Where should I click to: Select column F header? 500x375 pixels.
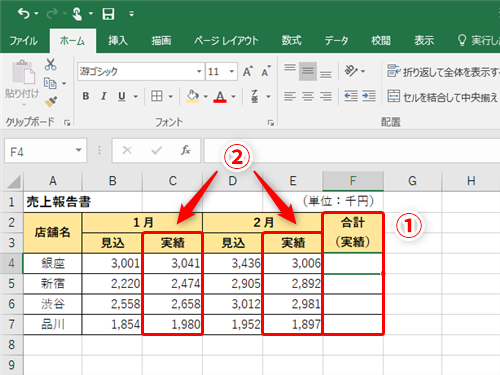[353, 181]
